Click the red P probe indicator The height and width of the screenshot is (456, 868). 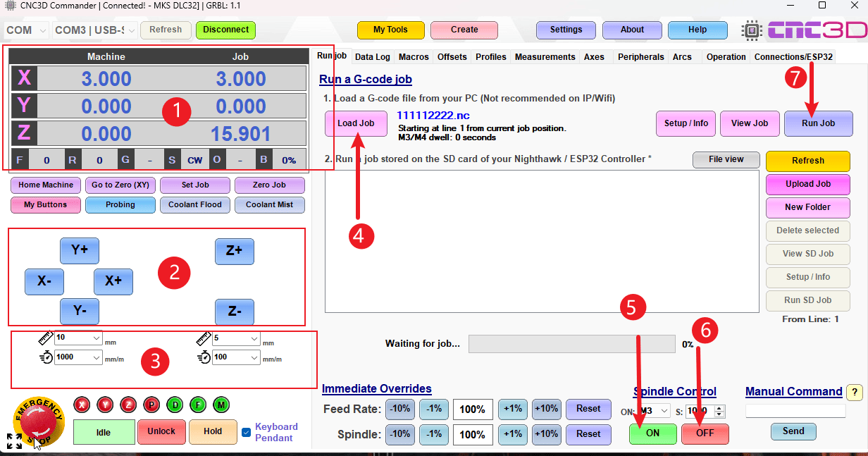click(151, 405)
